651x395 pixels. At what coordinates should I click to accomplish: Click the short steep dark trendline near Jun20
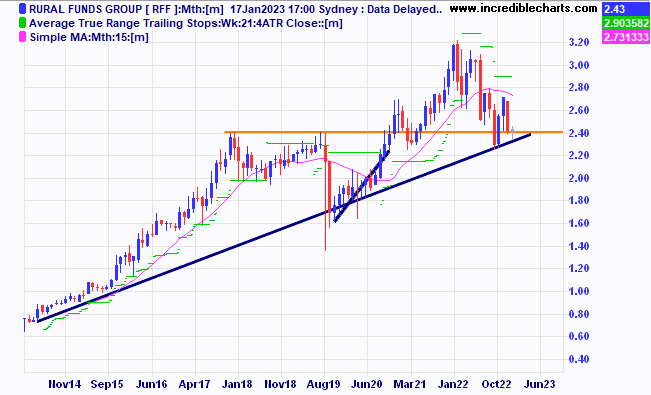pos(361,187)
